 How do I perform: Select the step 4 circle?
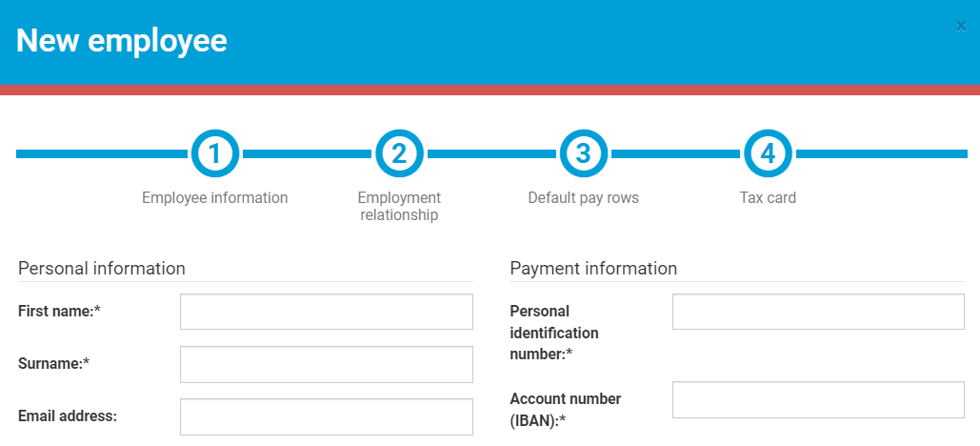click(x=768, y=153)
